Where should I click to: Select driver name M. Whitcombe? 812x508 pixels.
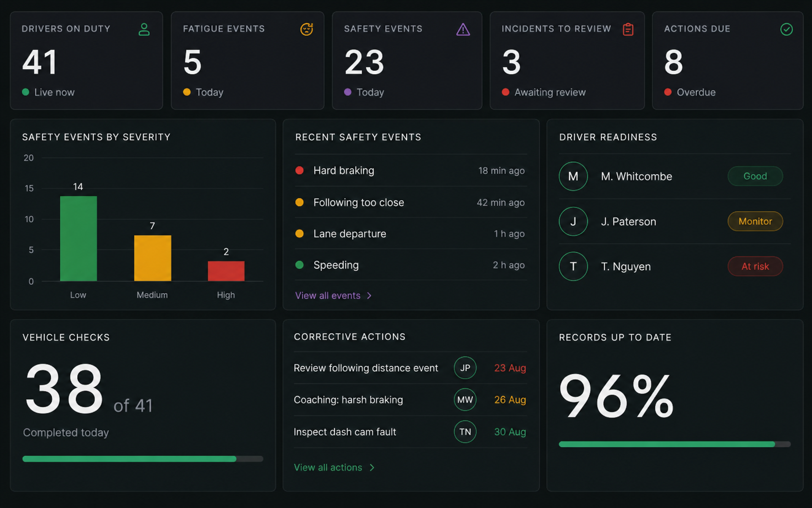(636, 176)
